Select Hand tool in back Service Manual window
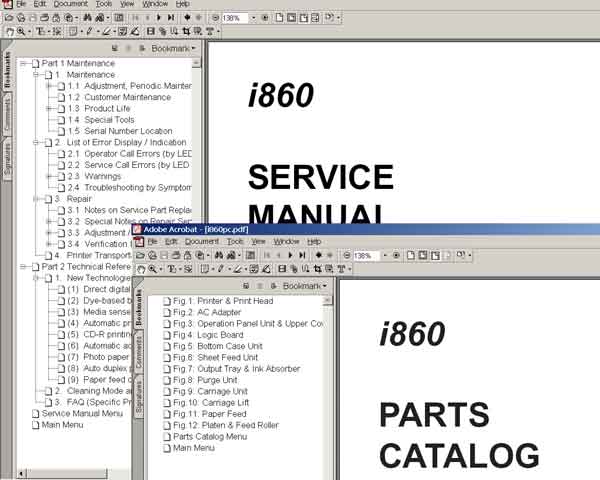Screen dimensions: 600x480 coord(10,31)
